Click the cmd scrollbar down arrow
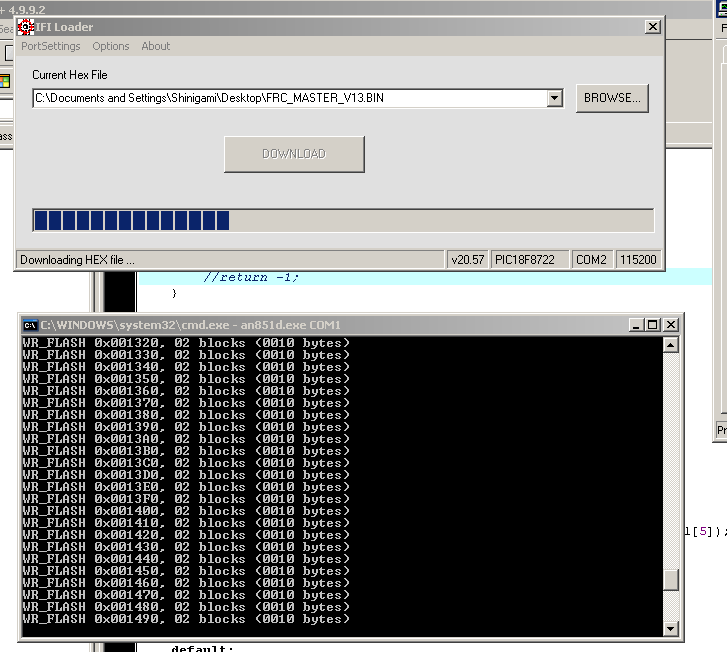The width and height of the screenshot is (727, 652). tap(670, 629)
